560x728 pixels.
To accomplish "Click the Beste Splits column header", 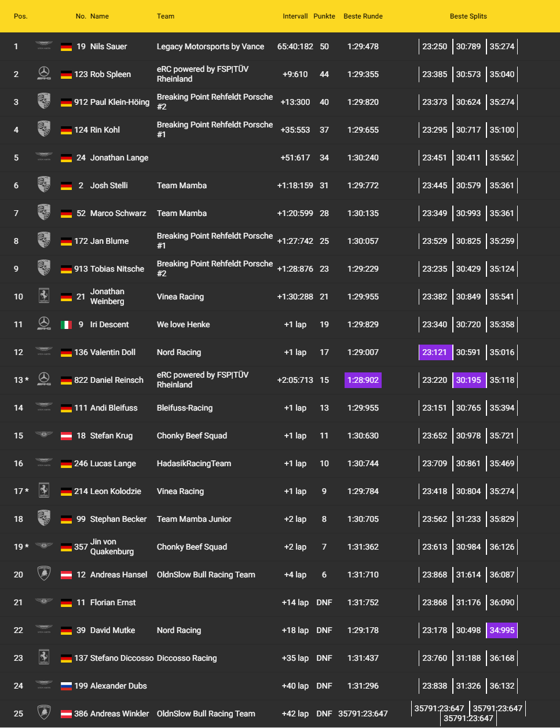I will (x=468, y=16).
